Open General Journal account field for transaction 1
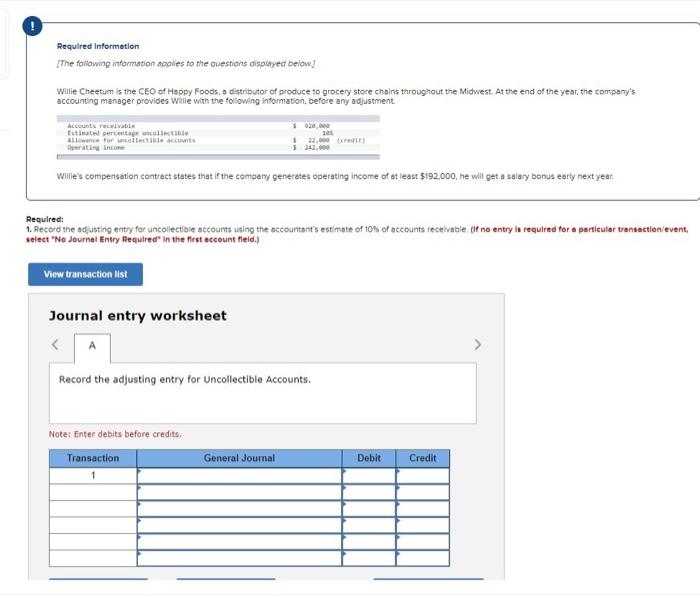The width and height of the screenshot is (700, 596). click(239, 476)
